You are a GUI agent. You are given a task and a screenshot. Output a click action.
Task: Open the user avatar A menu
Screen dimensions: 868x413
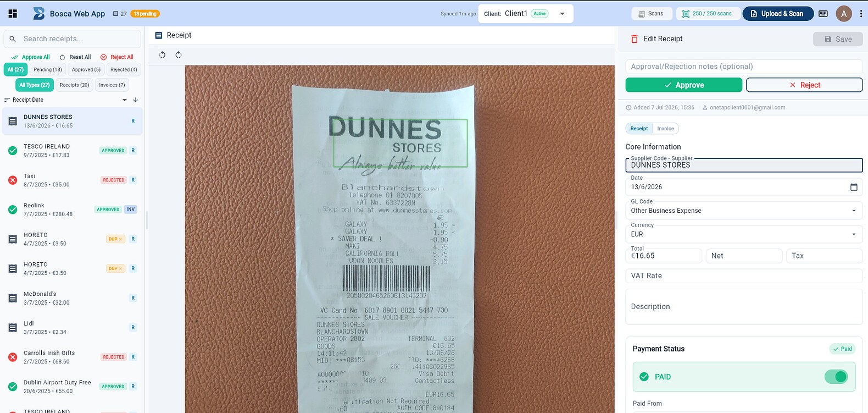[x=843, y=13]
